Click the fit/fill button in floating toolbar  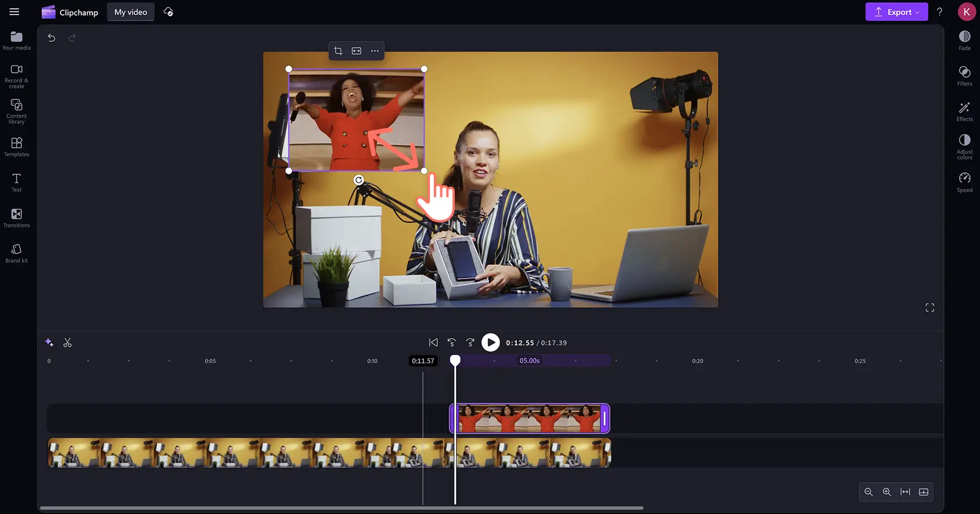pyautogui.click(x=357, y=51)
